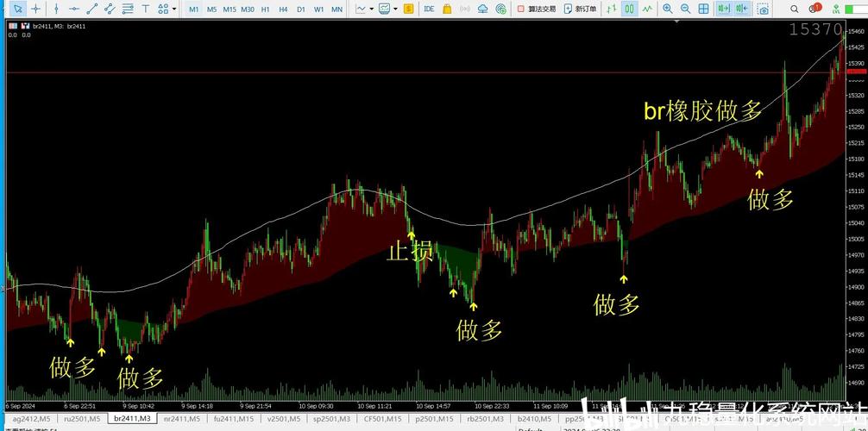The height and width of the screenshot is (431, 868).
Task: Click the zoom in magnifier
Action: pyautogui.click(x=667, y=9)
